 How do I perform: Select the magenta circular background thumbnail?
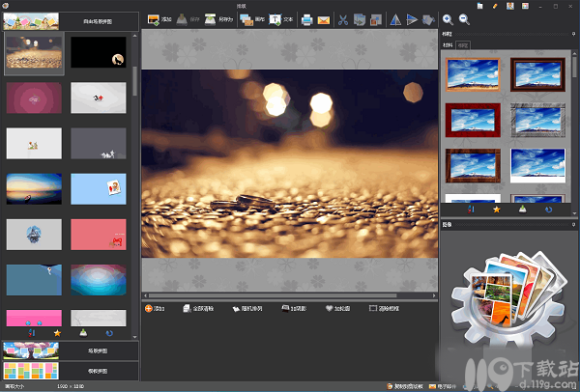click(34, 98)
